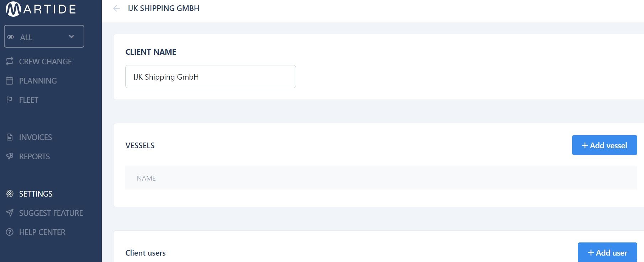This screenshot has width=644, height=262.
Task: Open the CREW CHANGE menu item
Action: pyautogui.click(x=46, y=62)
